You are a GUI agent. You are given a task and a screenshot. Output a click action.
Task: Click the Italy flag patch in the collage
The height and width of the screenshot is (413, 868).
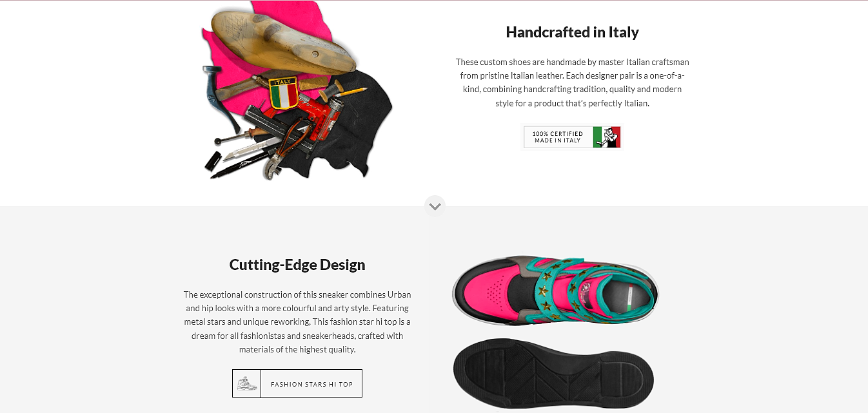[284, 94]
